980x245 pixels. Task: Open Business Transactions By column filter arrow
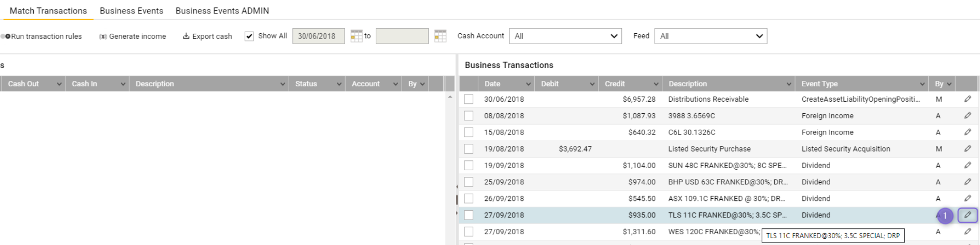[949, 84]
